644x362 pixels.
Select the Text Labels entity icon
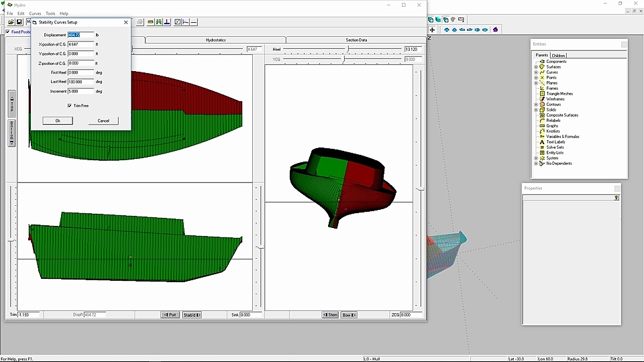542,142
